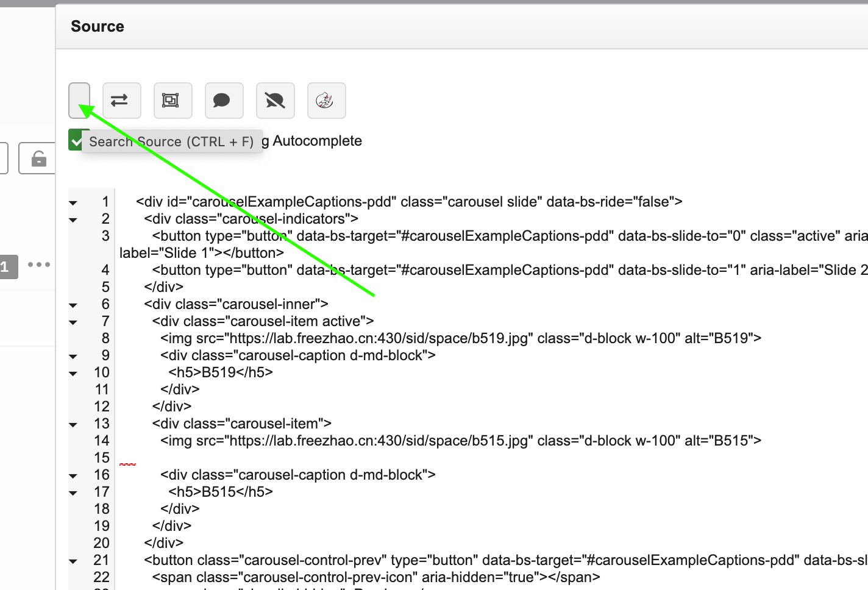Click the crossed-out speech bubble icon
The image size is (868, 590).
275,101
